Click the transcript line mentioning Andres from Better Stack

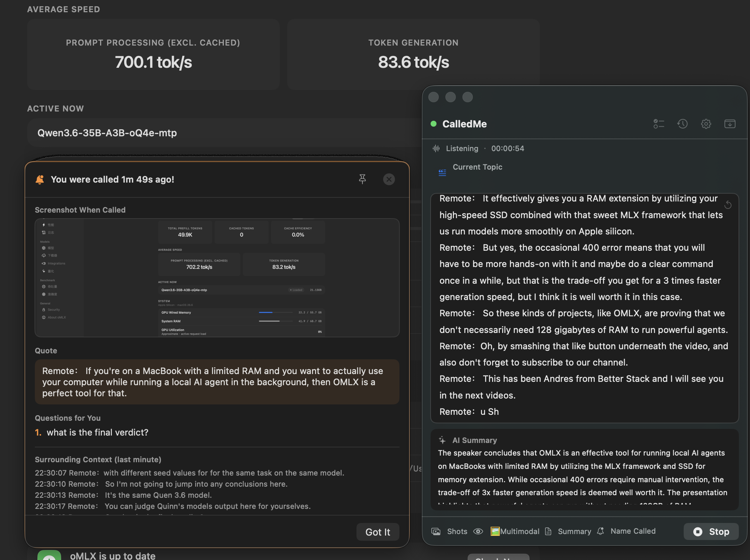pyautogui.click(x=581, y=387)
